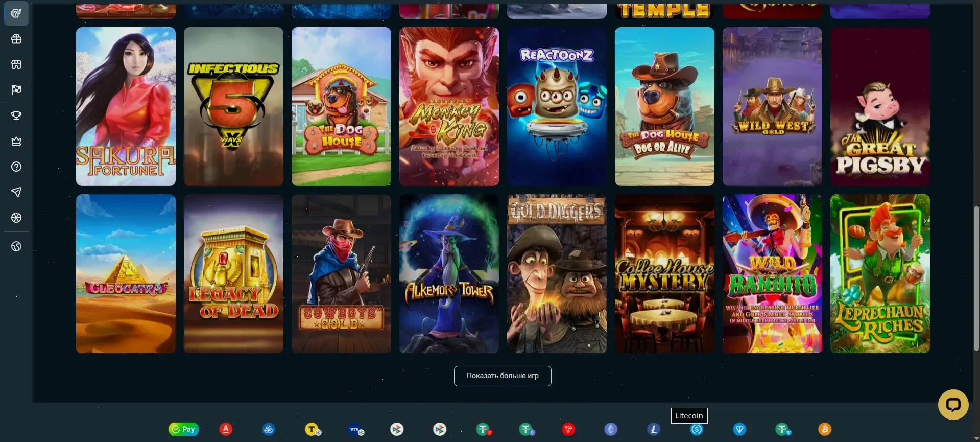Open the Sakura Fortune game
This screenshot has height=442, width=980.
click(126, 106)
